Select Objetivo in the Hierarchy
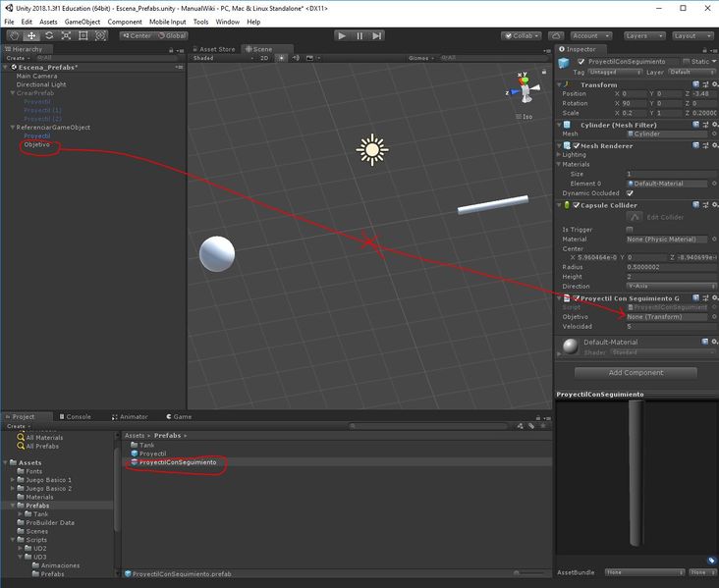Viewport: 719px width, 588px height. pyautogui.click(x=36, y=144)
